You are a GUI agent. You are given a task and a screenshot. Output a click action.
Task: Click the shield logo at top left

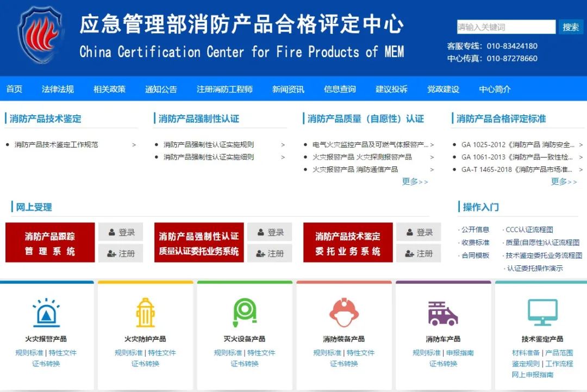coord(41,34)
